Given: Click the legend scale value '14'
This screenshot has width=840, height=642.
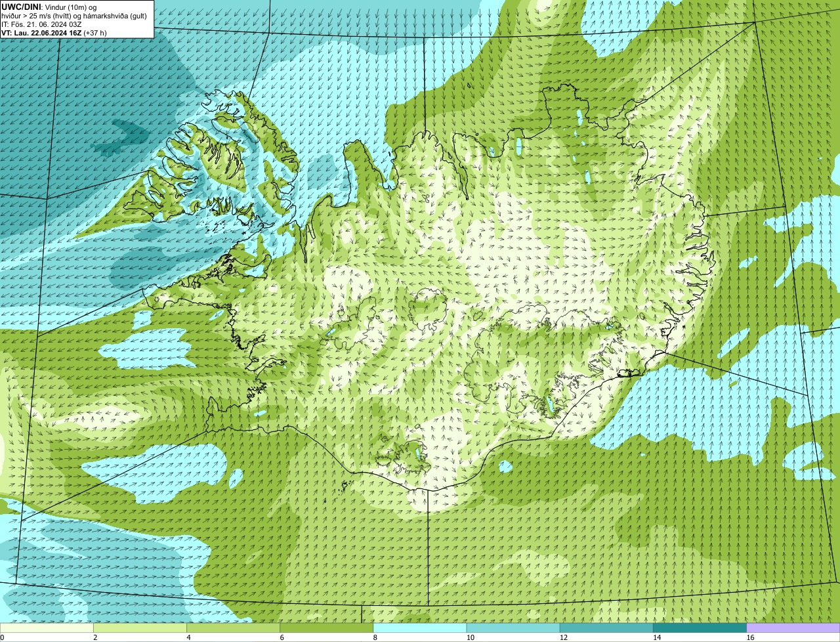Looking at the screenshot, I should [656, 637].
